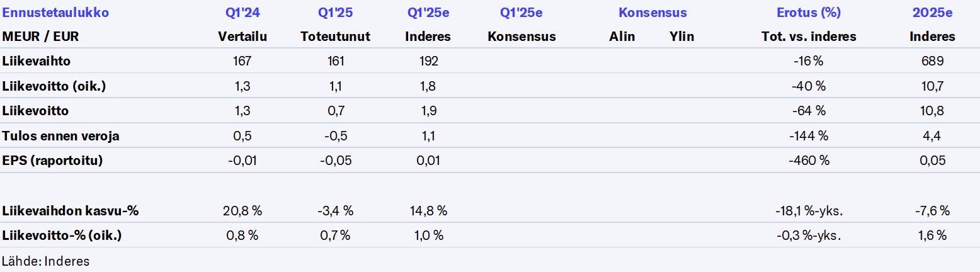Click the Tulos ennen veroja row label
The image size is (980, 272).
(61, 136)
